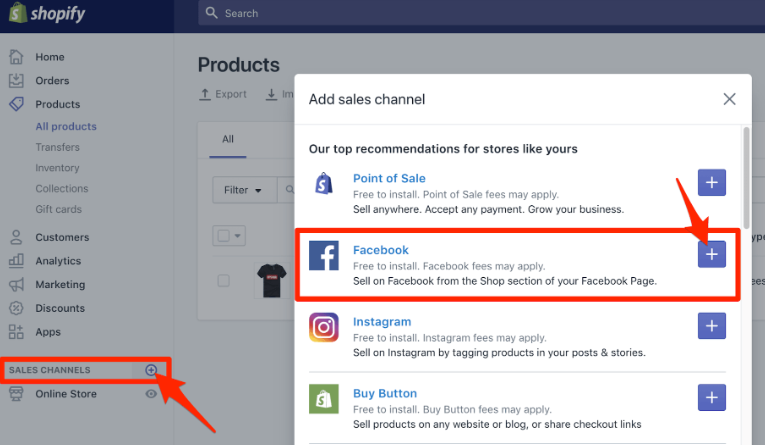This screenshot has height=445, width=765.
Task: Click the Import download arrow icon
Action: [271, 94]
